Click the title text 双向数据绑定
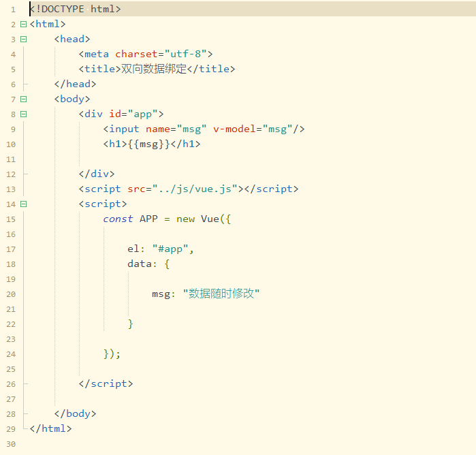 click(154, 69)
